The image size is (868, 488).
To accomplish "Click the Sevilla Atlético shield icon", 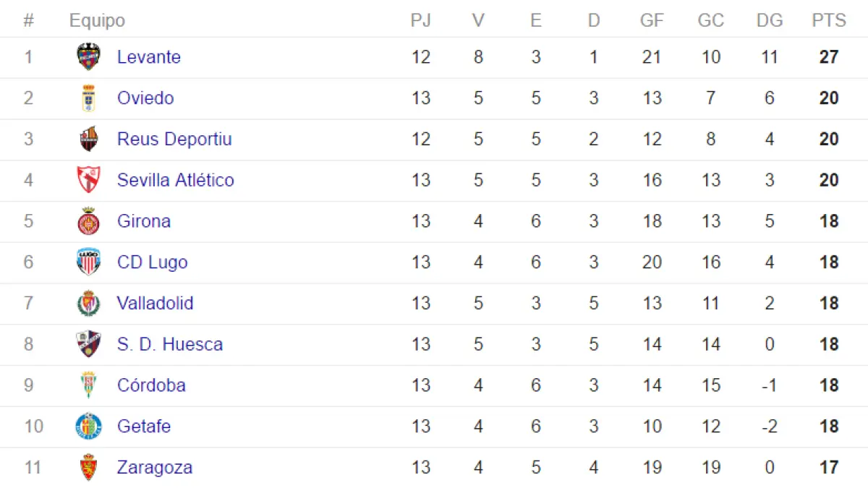I will 89,180.
